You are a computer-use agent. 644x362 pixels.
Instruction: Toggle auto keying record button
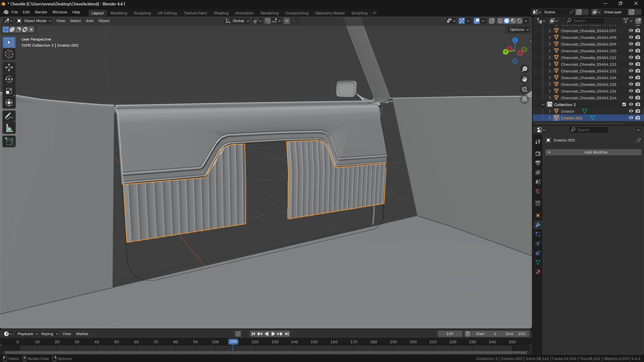coord(238,334)
